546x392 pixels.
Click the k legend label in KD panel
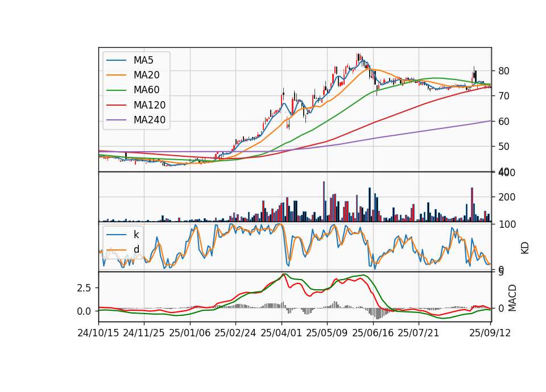pos(136,235)
